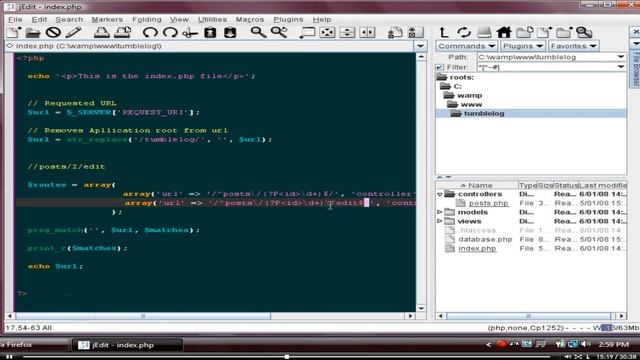Click editor vertical scrollbar down arrow
This screenshot has height=360, width=640.
(x=421, y=308)
